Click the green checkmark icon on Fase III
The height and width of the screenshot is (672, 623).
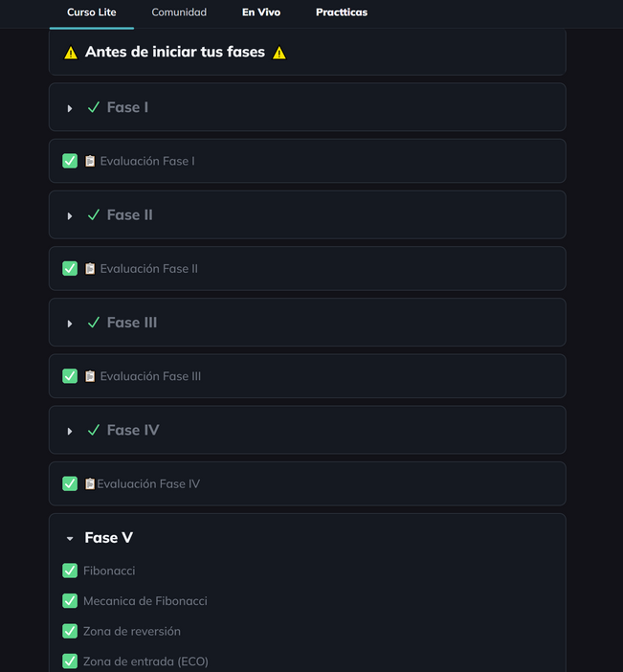click(94, 323)
